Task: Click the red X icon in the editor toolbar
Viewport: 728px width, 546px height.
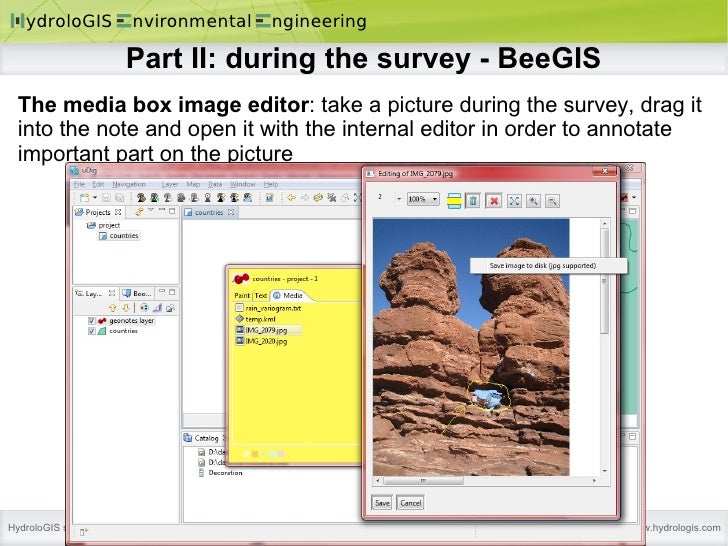Action: tap(494, 201)
